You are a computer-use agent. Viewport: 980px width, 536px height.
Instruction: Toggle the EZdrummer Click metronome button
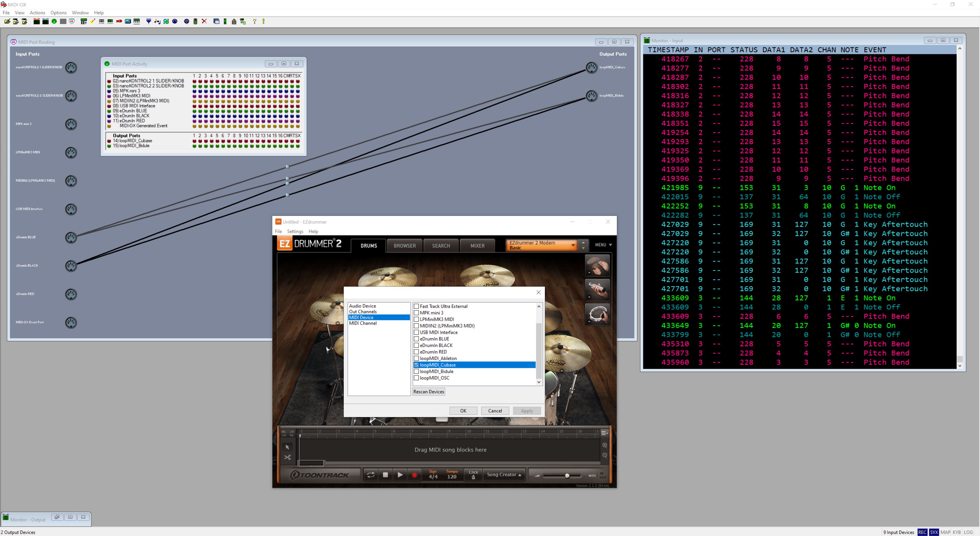(x=473, y=475)
